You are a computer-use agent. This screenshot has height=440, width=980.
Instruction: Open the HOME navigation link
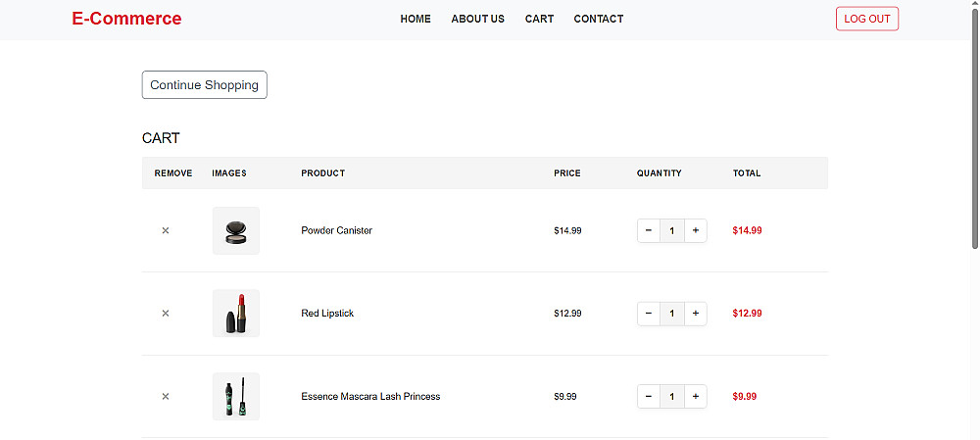click(416, 19)
